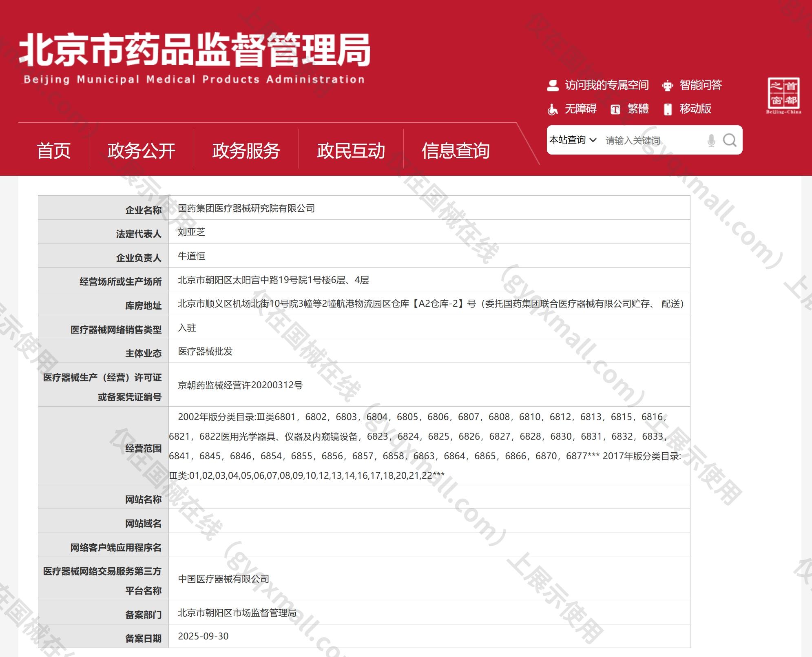Screen dimensions: 812x657
Task: Open 无障碍 accessibility mode link
Action: [580, 108]
